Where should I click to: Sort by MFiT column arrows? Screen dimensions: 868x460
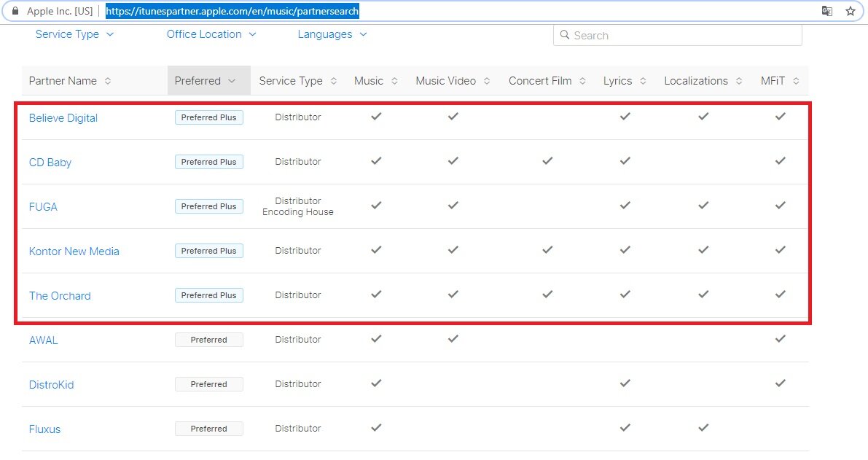pyautogui.click(x=796, y=81)
